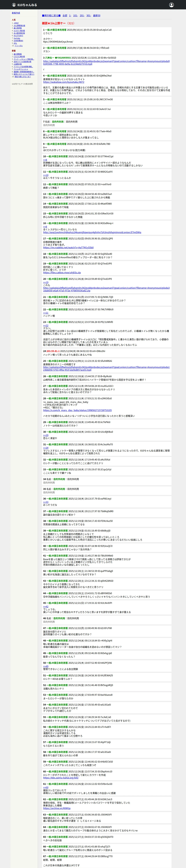Viewport: 186px width, 868px height.
Task: Follow the >>49 anchor in post 50
Action: coord(46,666)
